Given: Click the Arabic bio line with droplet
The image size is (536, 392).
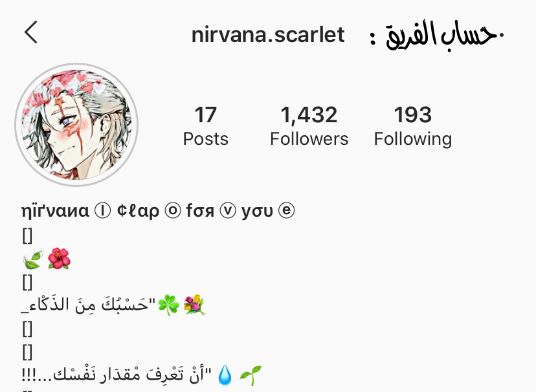Looking at the screenshot, I should pyautogui.click(x=142, y=375).
